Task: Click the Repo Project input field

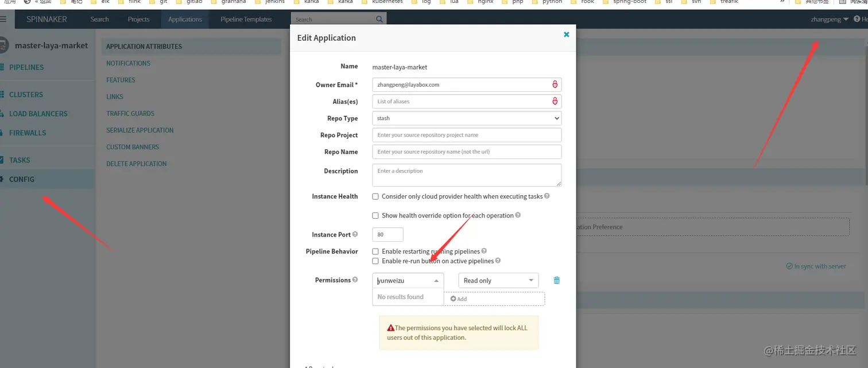Action: click(467, 135)
